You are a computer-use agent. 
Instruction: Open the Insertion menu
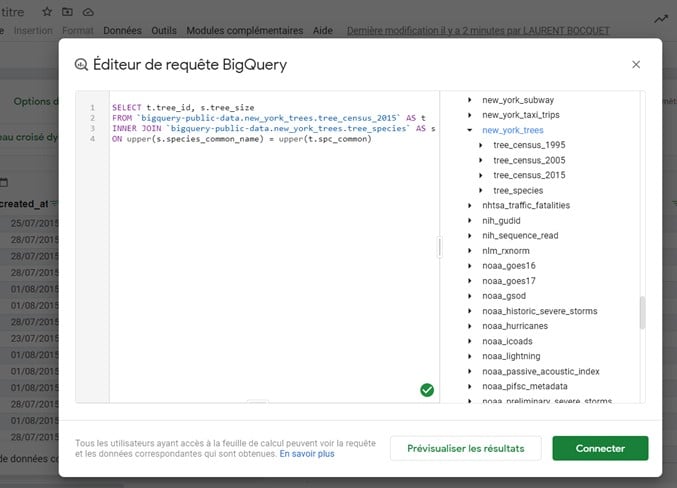click(x=33, y=31)
